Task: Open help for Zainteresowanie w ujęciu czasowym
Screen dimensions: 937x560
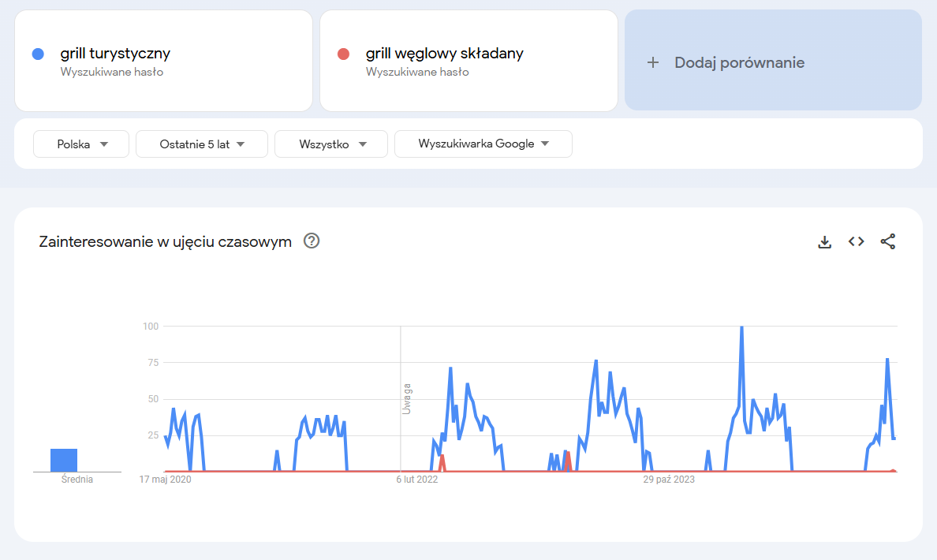Action: tap(312, 241)
